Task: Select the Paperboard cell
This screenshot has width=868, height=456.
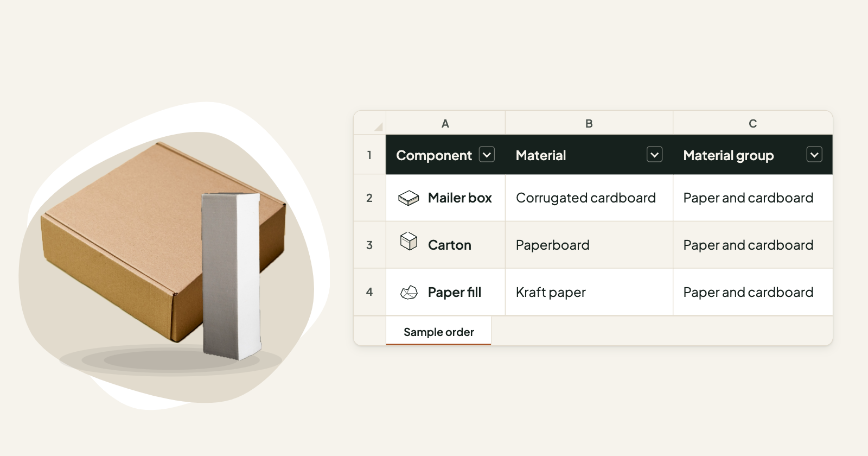Action: tap(589, 245)
